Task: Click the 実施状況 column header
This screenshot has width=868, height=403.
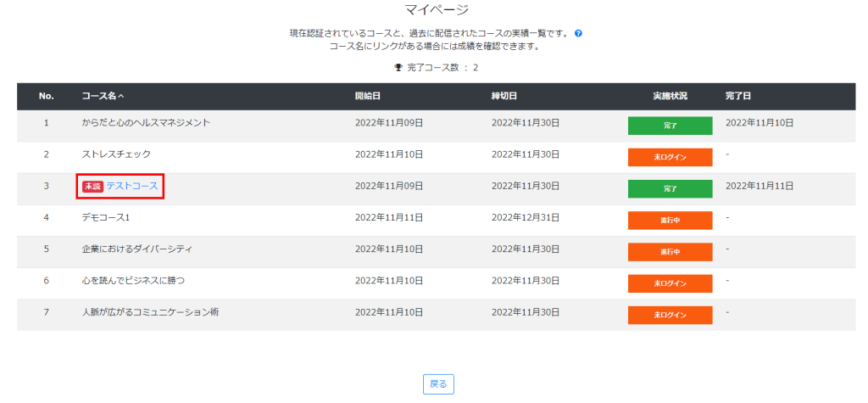Action: coord(670,96)
